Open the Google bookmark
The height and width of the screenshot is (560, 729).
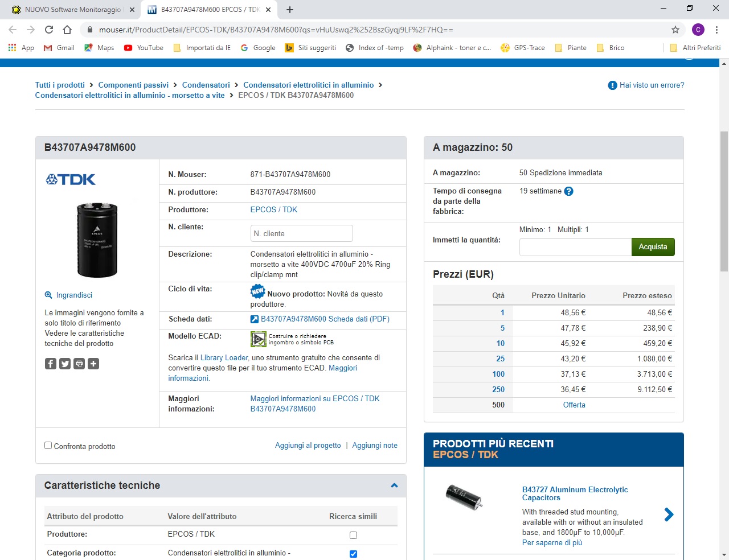pyautogui.click(x=258, y=48)
